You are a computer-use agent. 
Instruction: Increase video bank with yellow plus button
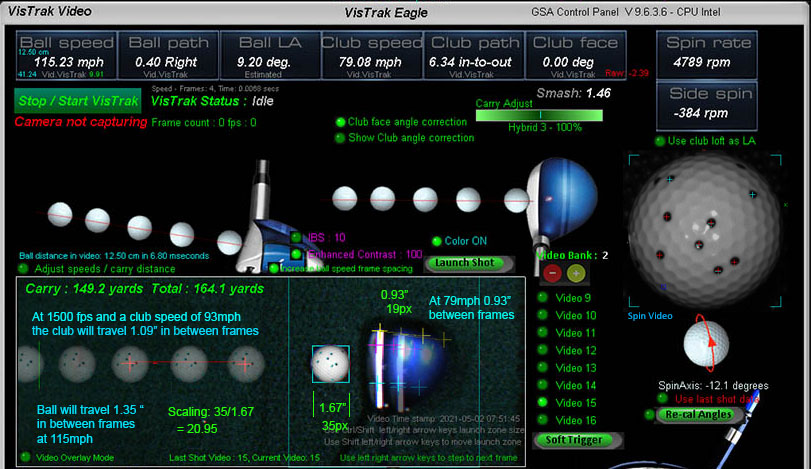576,273
